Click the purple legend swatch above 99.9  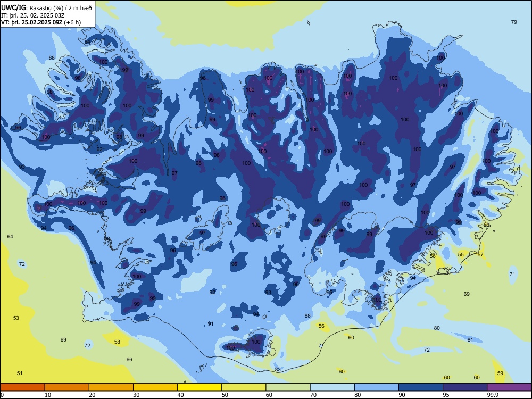(x=509, y=387)
